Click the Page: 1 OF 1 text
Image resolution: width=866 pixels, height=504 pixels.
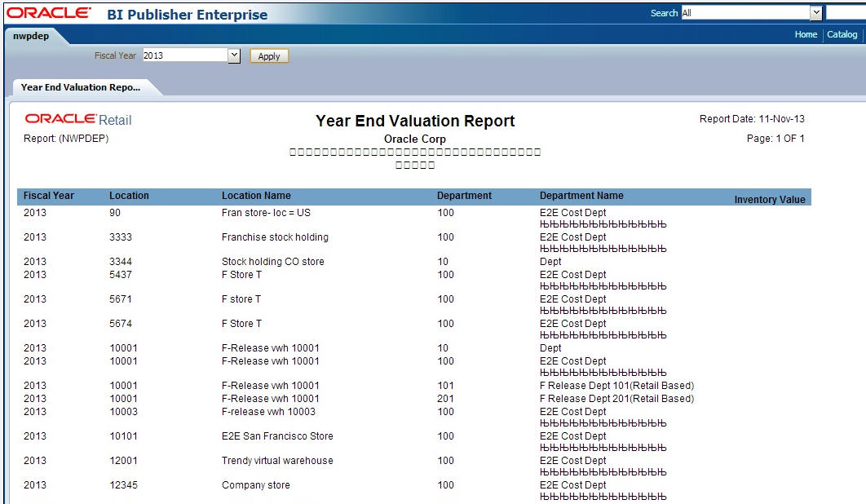pyautogui.click(x=775, y=138)
